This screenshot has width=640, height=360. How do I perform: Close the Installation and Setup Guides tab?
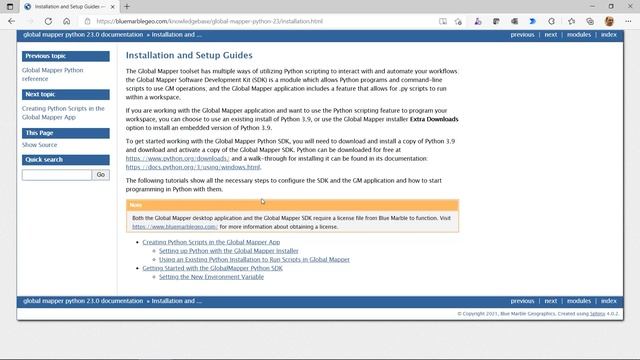pyautogui.click(x=113, y=7)
